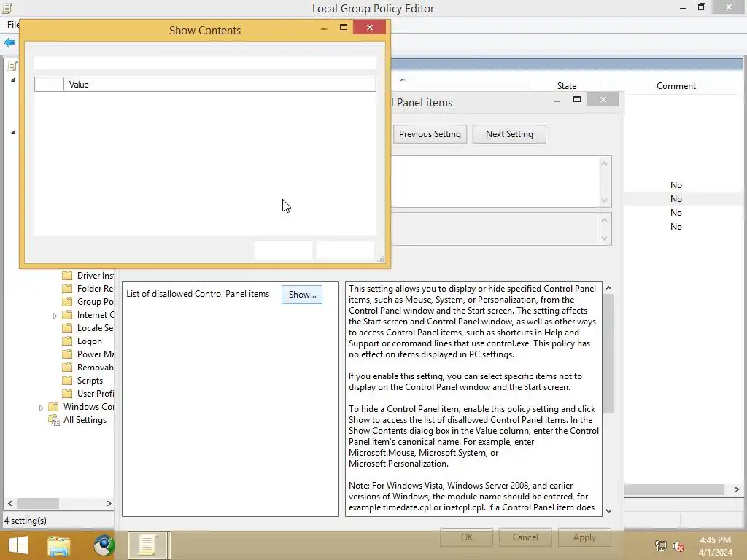
Task: Click Cancel in the policy setting dialog
Action: [525, 537]
